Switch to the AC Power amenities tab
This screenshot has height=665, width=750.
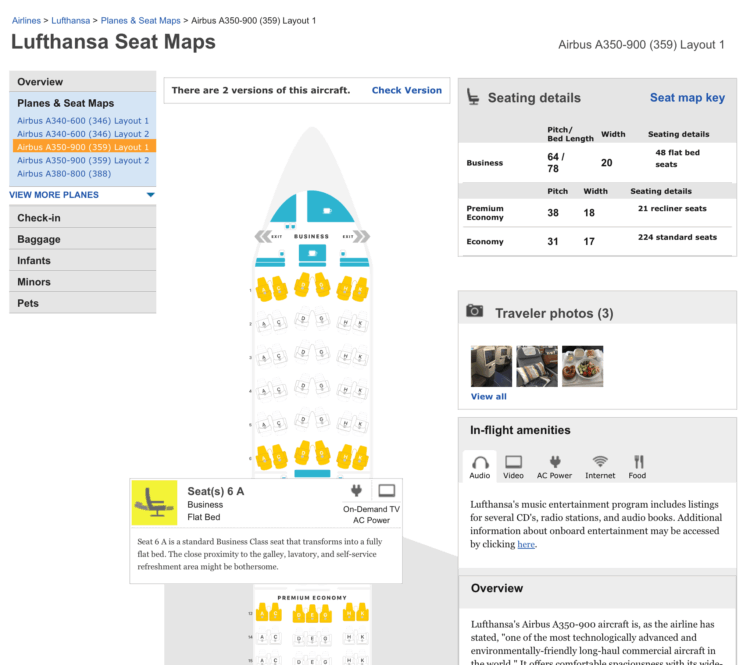pos(554,467)
